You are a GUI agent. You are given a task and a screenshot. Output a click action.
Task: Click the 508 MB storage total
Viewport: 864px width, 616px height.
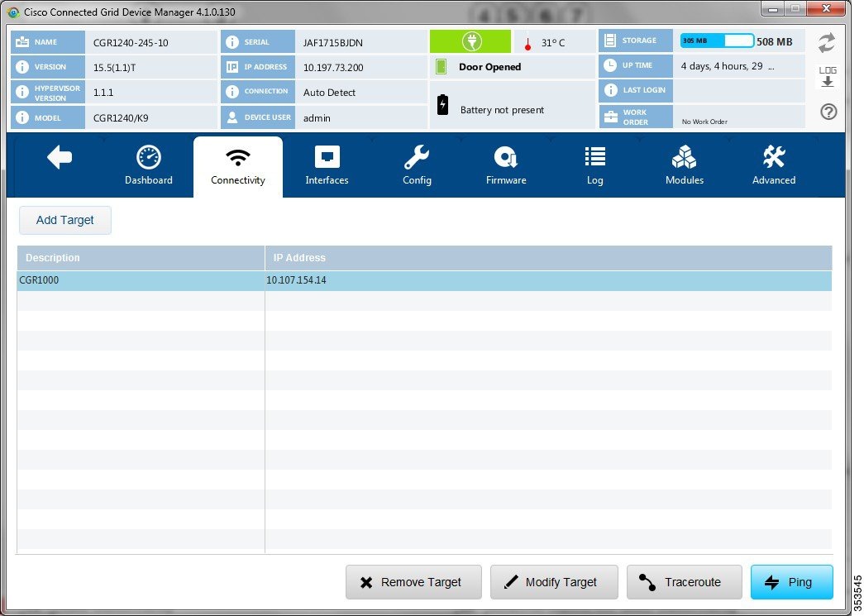[774, 42]
